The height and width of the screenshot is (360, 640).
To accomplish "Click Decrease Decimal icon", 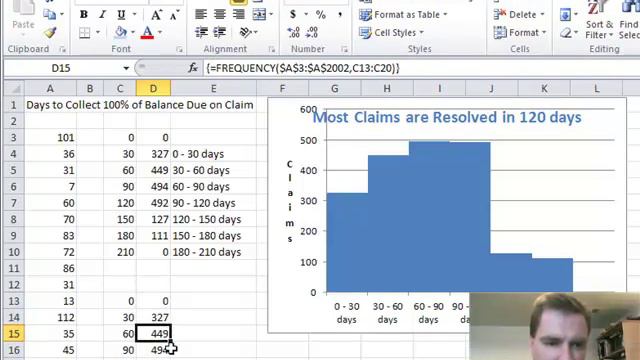I will [x=312, y=32].
